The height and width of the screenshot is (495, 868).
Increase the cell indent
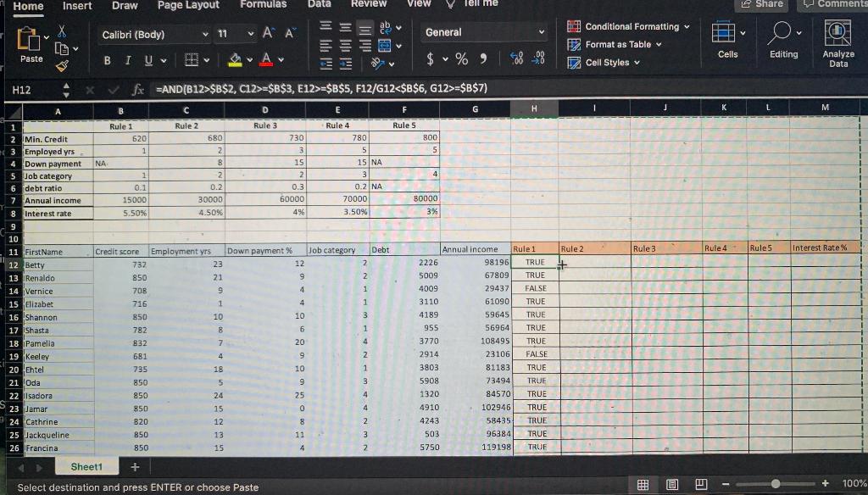pos(346,64)
